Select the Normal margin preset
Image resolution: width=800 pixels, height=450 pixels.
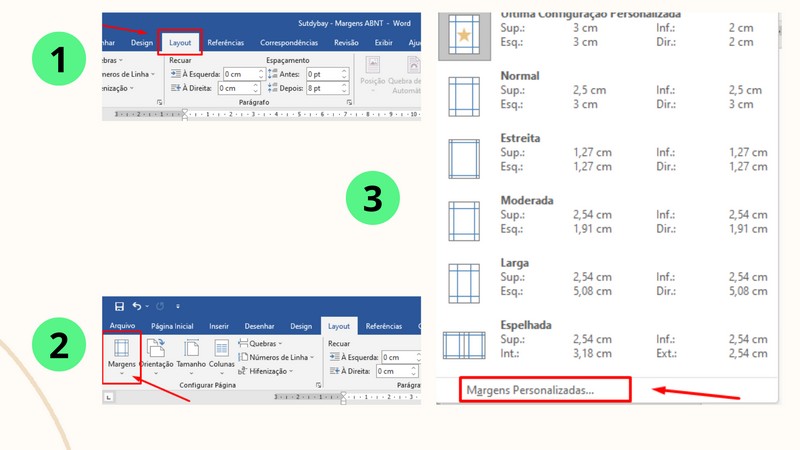tap(607, 96)
